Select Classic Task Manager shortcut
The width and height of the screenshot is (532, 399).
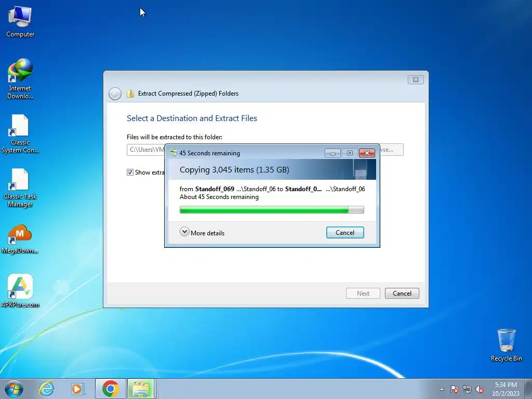click(20, 188)
